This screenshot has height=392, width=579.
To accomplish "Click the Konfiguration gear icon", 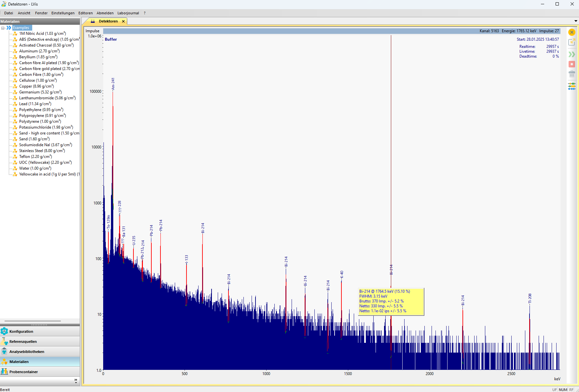I will [4, 331].
